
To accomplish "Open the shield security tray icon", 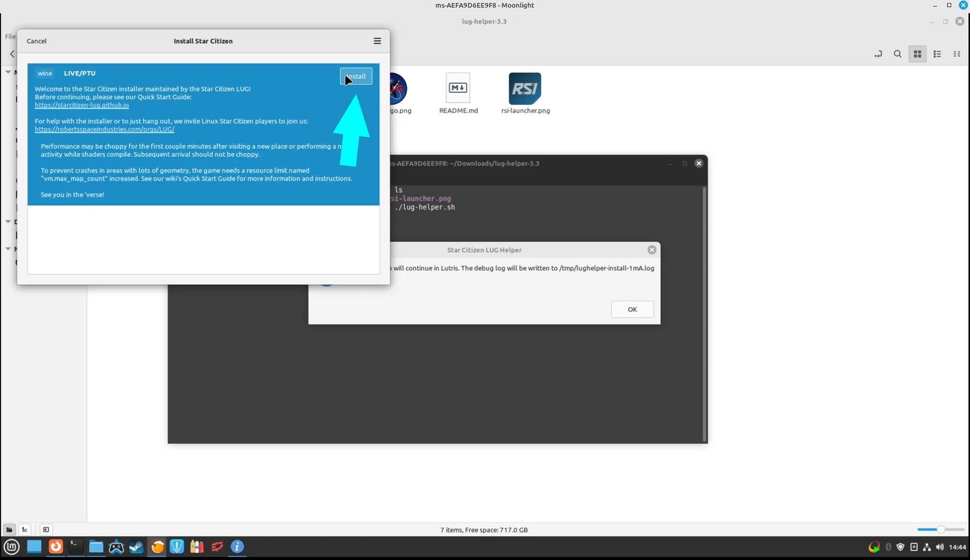I will (901, 547).
